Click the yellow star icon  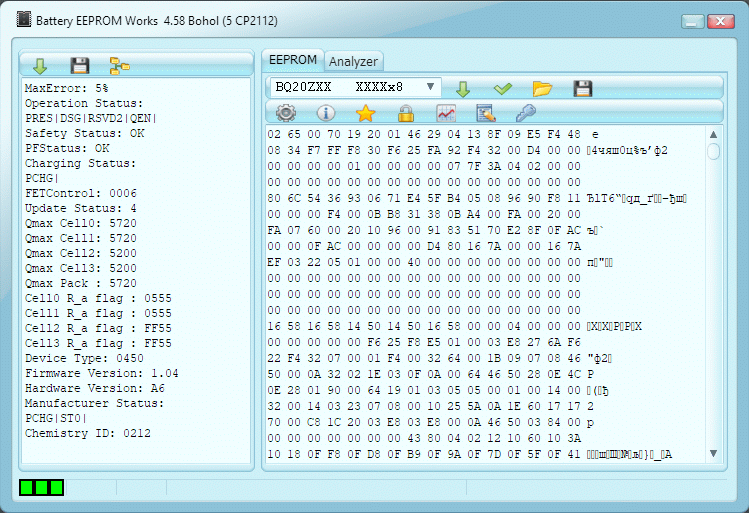365,113
